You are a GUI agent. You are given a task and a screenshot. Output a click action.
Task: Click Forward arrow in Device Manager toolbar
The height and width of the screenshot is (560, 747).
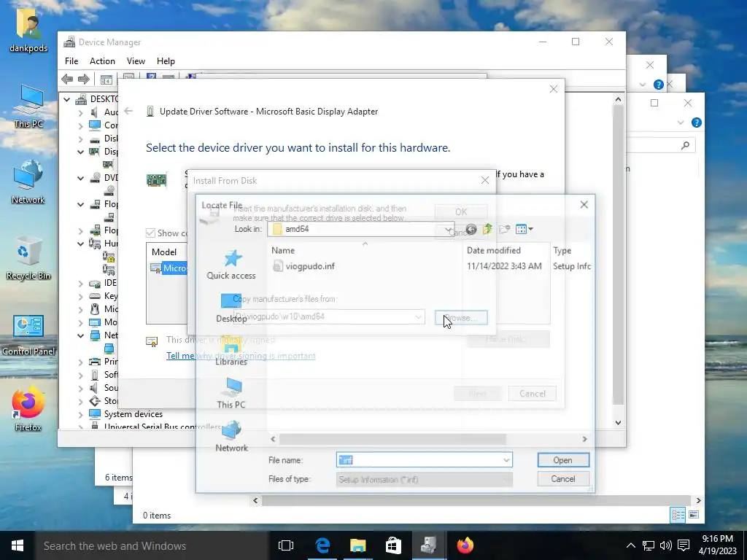(83, 79)
